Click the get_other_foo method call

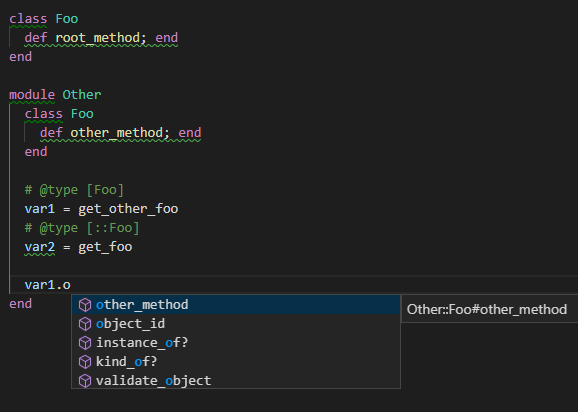click(x=128, y=209)
